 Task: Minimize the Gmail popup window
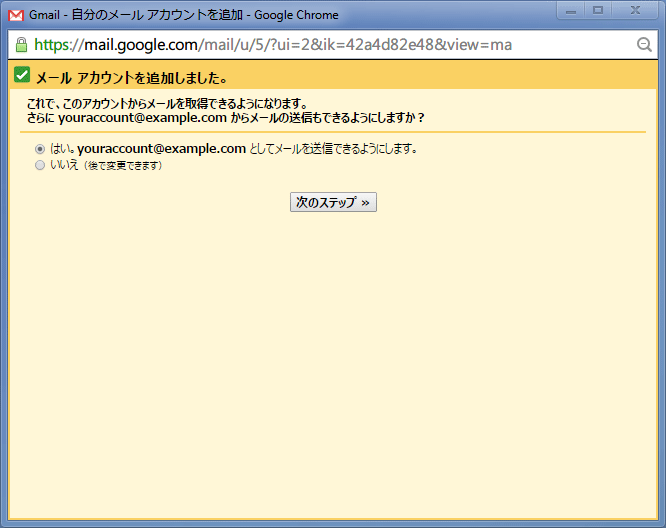(572, 10)
